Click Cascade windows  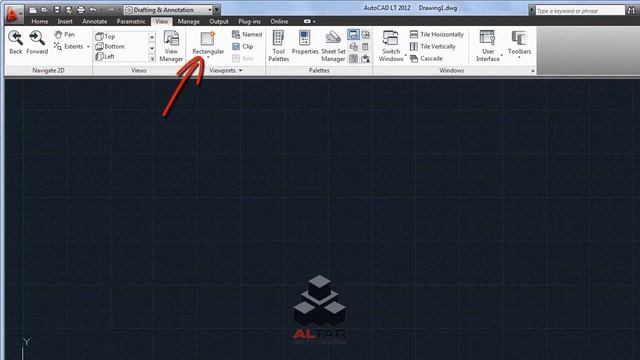click(x=426, y=59)
